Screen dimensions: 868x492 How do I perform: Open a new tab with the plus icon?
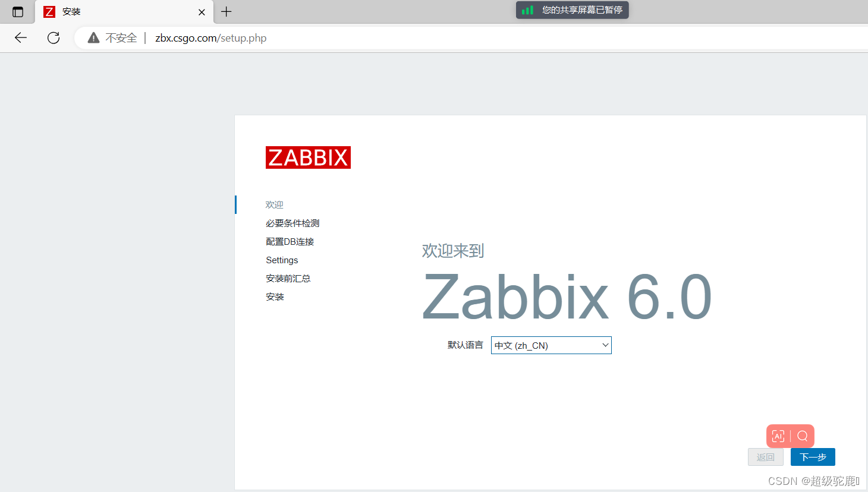pos(227,11)
